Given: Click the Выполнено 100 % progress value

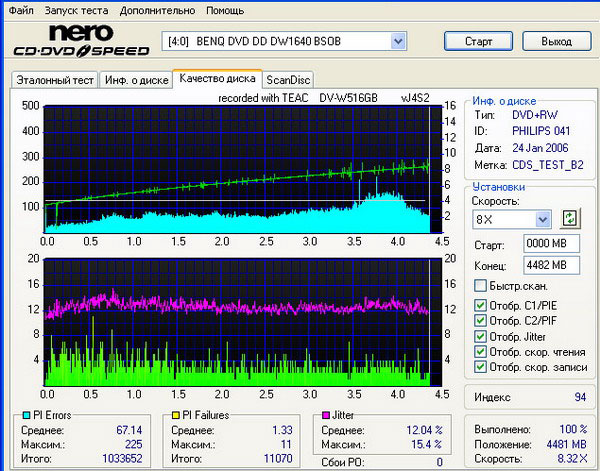Looking at the screenshot, I should tap(573, 429).
